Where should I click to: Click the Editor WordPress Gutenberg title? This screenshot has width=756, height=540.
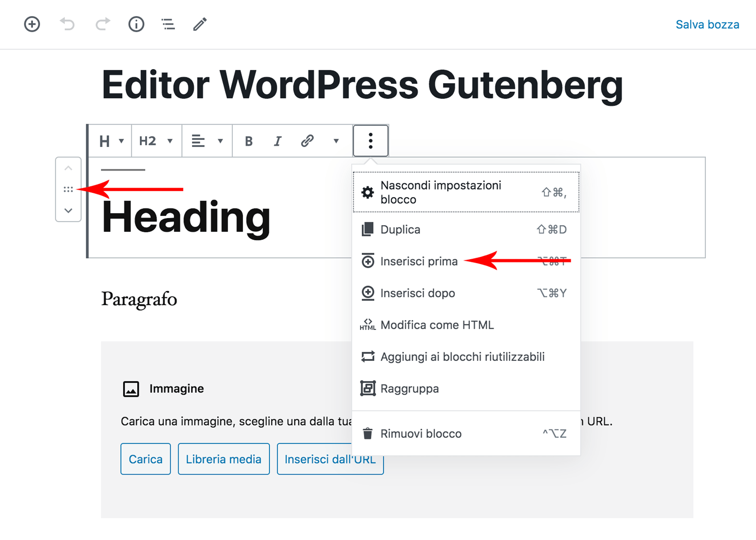coord(362,85)
